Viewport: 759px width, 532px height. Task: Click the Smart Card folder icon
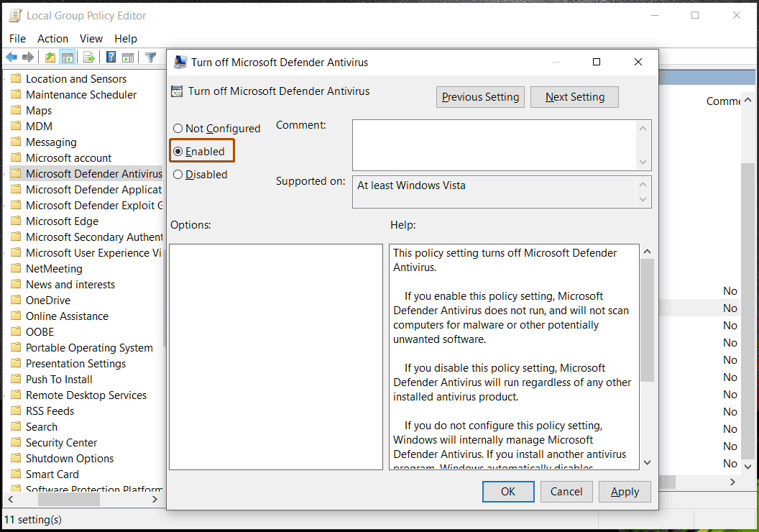coord(16,474)
